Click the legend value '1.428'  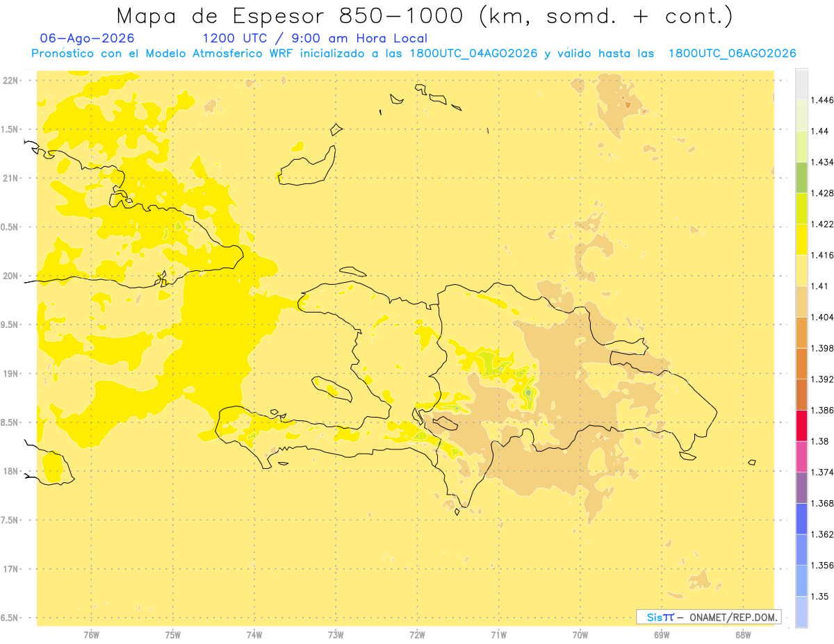tap(822, 193)
